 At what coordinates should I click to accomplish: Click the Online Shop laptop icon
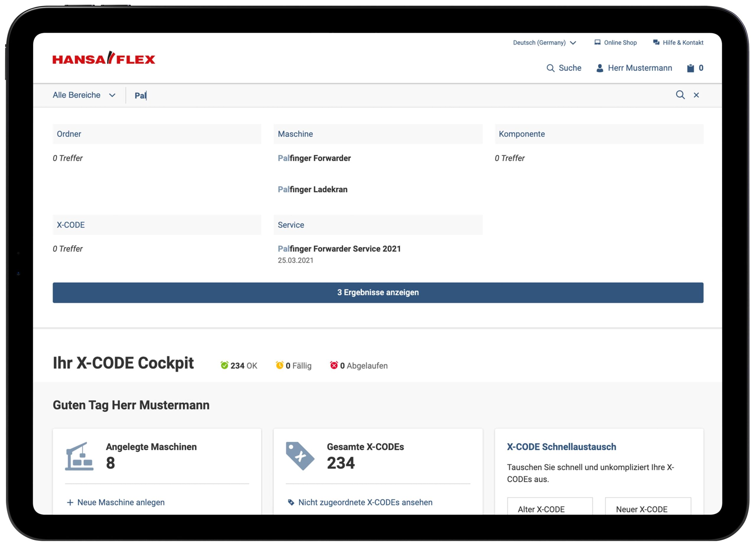click(597, 42)
